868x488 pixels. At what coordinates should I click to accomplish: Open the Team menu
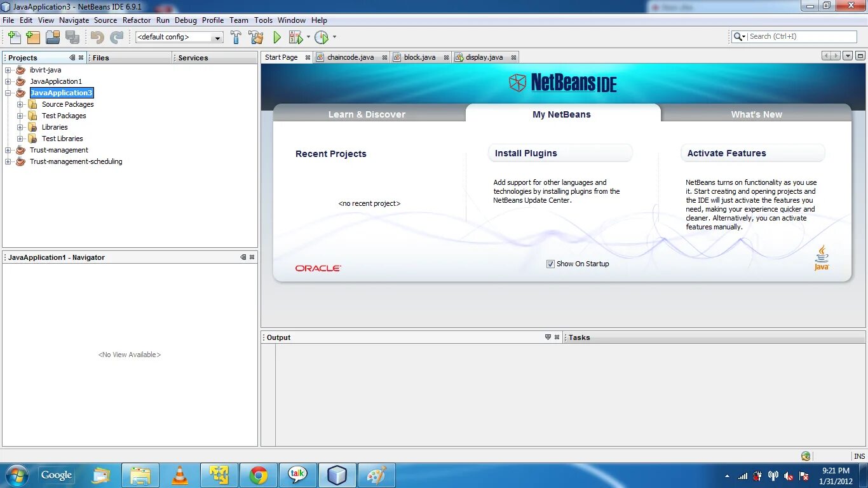[x=239, y=20]
